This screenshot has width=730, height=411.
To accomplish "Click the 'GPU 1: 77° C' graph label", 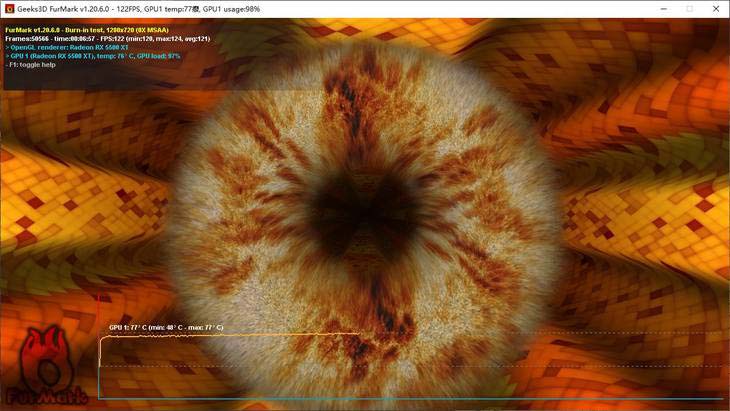I will (166, 328).
